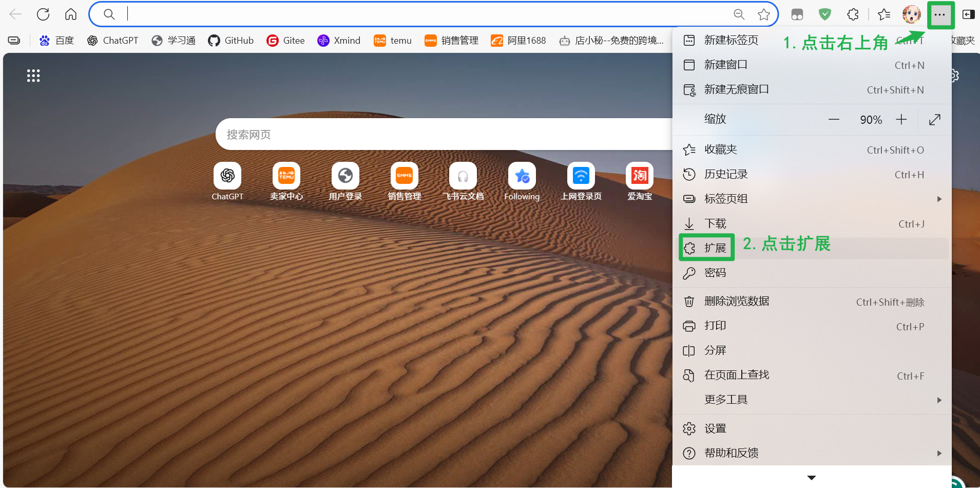Open the 爱淘宝 shortcut icon
Screen dimensions: 980x488
639,176
